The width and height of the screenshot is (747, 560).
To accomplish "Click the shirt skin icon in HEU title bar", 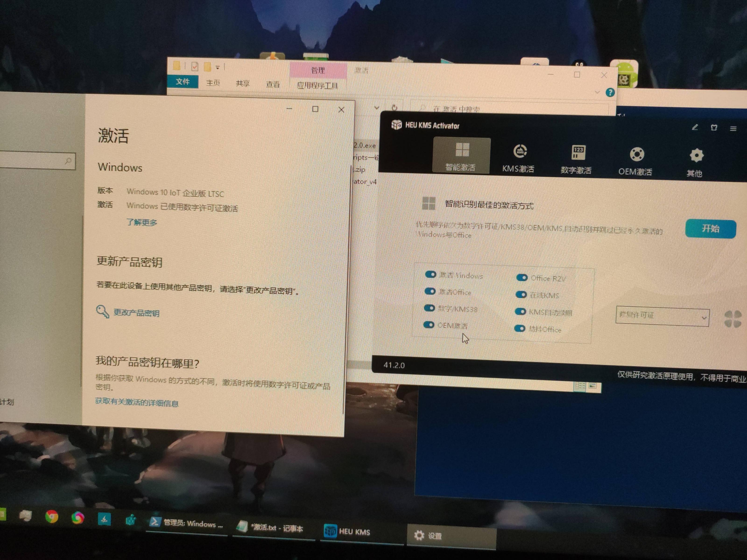I will pyautogui.click(x=714, y=128).
